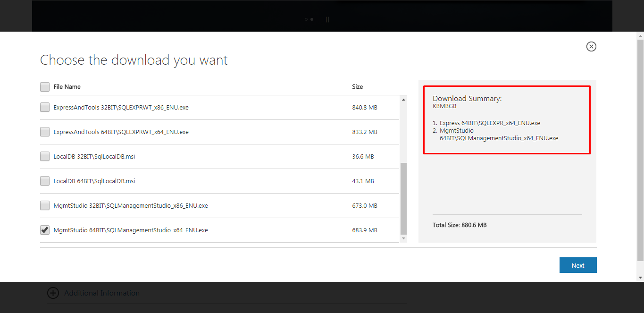This screenshot has height=313, width=644.
Task: Click the 833.2 MB size value
Action: [365, 132]
